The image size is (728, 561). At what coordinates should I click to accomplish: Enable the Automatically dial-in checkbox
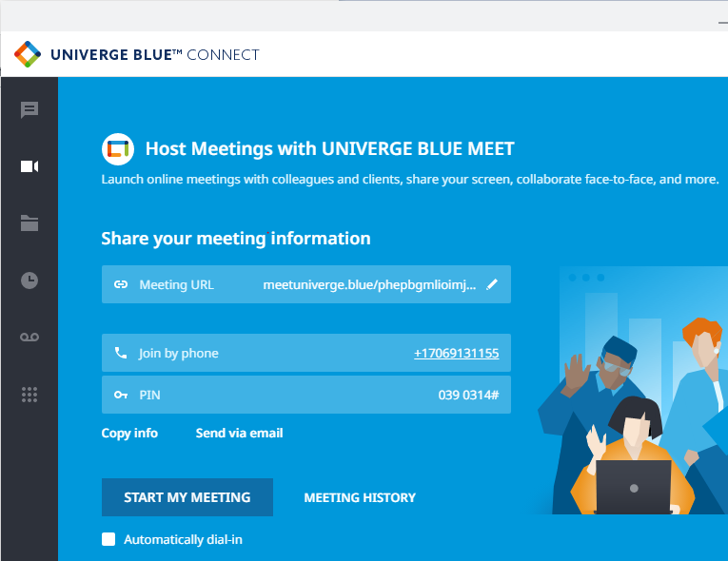(108, 540)
